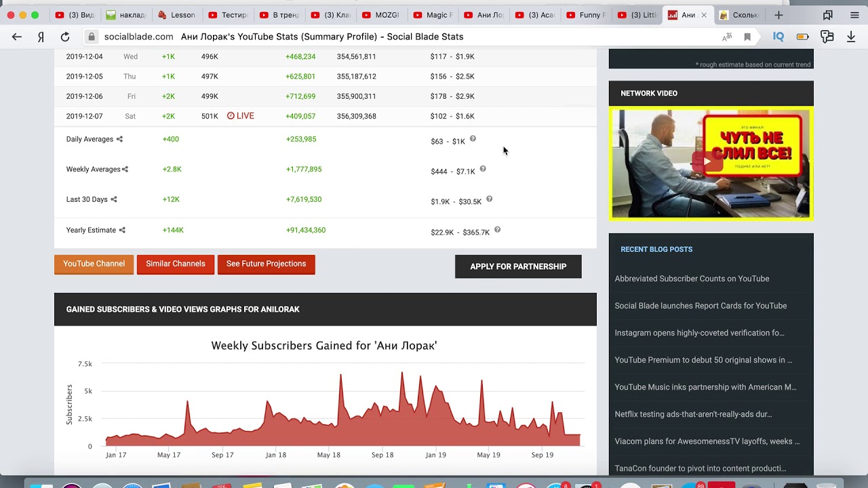Reload the Social Blade page
Image resolution: width=868 pixels, height=488 pixels.
click(65, 37)
